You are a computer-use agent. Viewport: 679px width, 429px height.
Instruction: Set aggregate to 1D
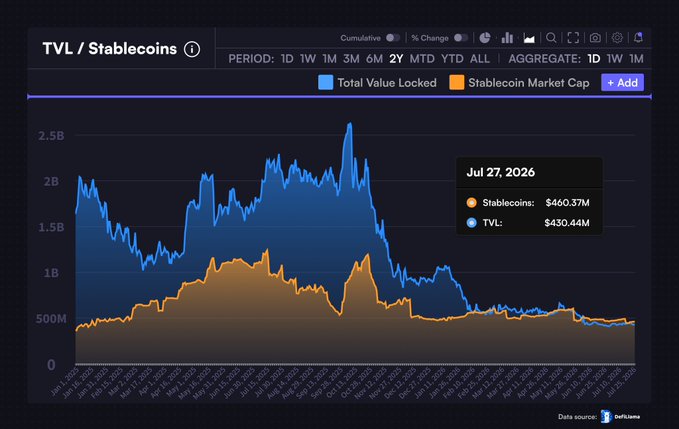point(594,59)
